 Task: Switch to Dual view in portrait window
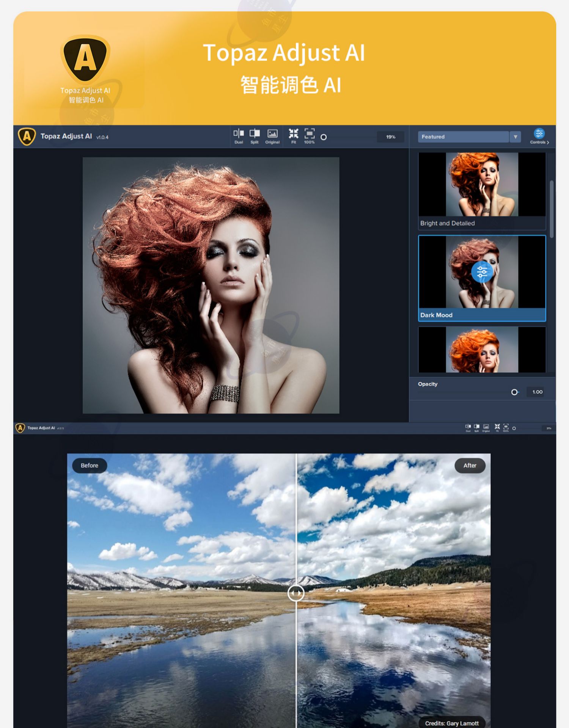(239, 136)
